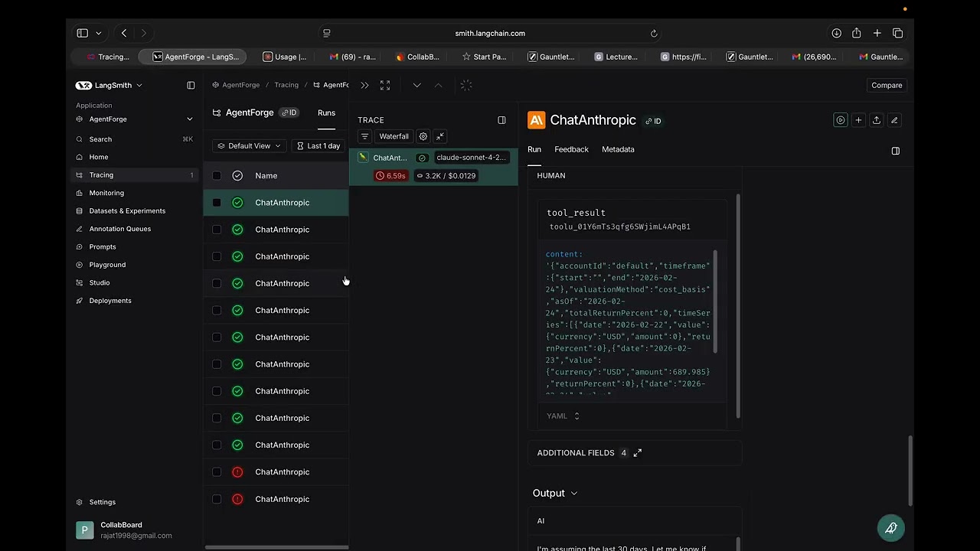Toggle run detail side panel icon
Viewport: 980px width, 551px height.
click(896, 151)
